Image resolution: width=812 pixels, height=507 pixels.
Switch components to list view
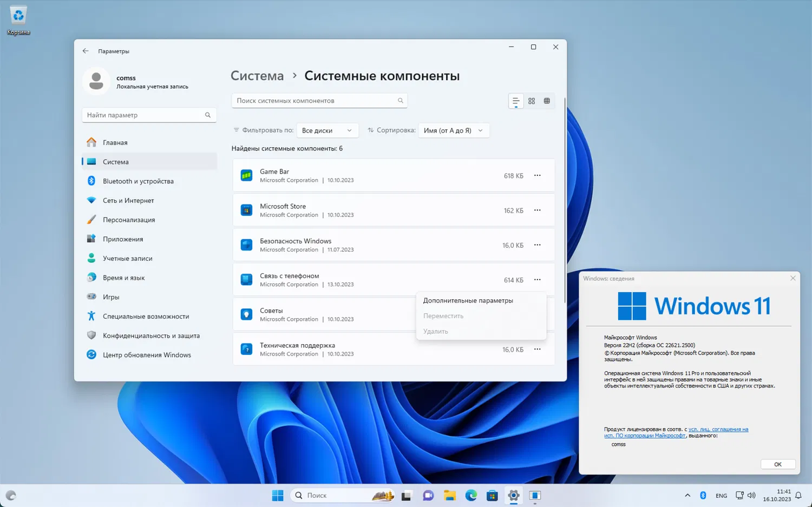coord(516,101)
